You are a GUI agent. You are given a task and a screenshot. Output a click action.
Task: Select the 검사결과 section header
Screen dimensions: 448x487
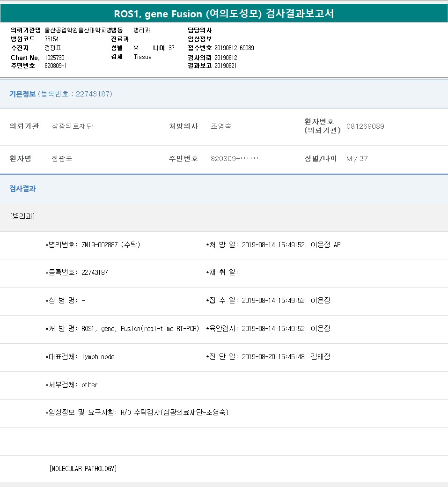coord(22,189)
